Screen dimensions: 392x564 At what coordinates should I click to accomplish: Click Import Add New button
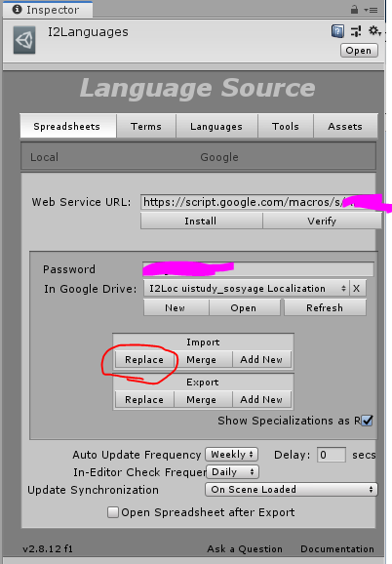262,360
